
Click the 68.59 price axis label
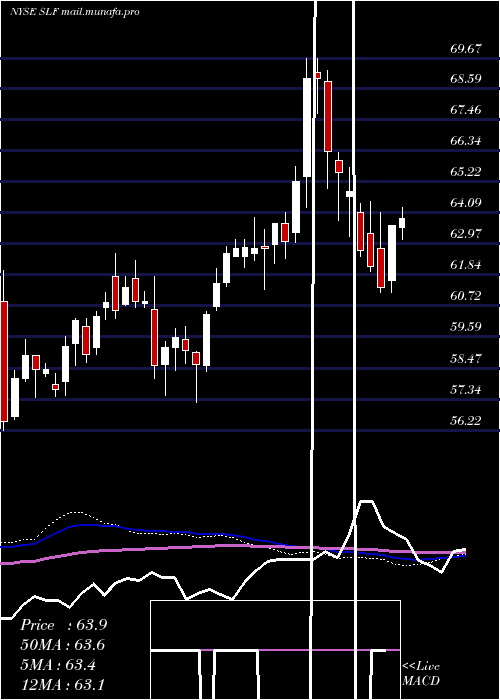click(466, 79)
